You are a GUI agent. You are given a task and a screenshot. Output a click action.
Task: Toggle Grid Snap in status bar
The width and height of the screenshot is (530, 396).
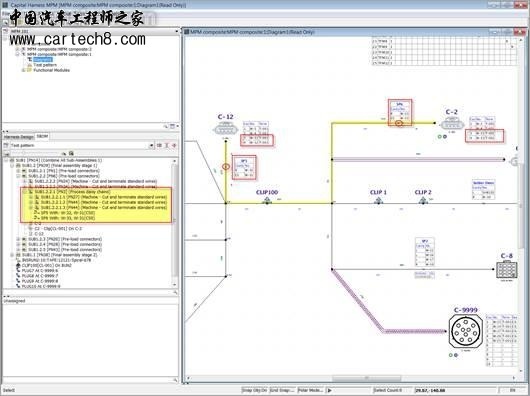coord(282,390)
